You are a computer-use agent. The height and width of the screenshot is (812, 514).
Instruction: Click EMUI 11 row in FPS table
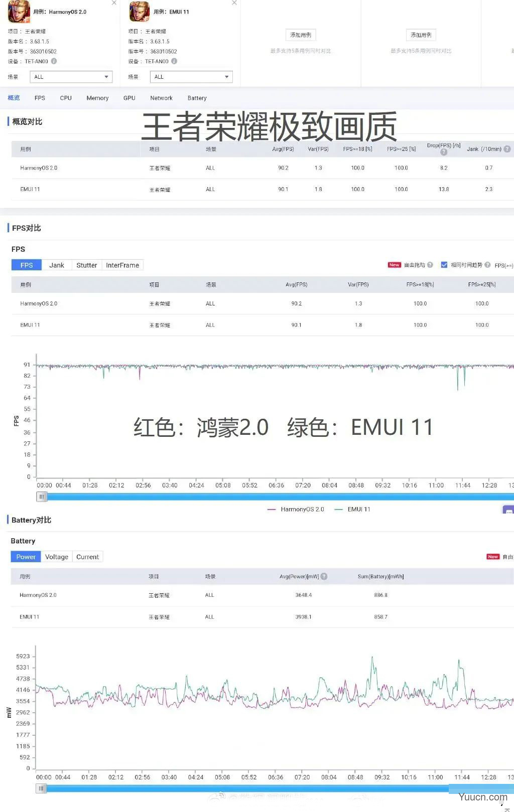coord(263,325)
